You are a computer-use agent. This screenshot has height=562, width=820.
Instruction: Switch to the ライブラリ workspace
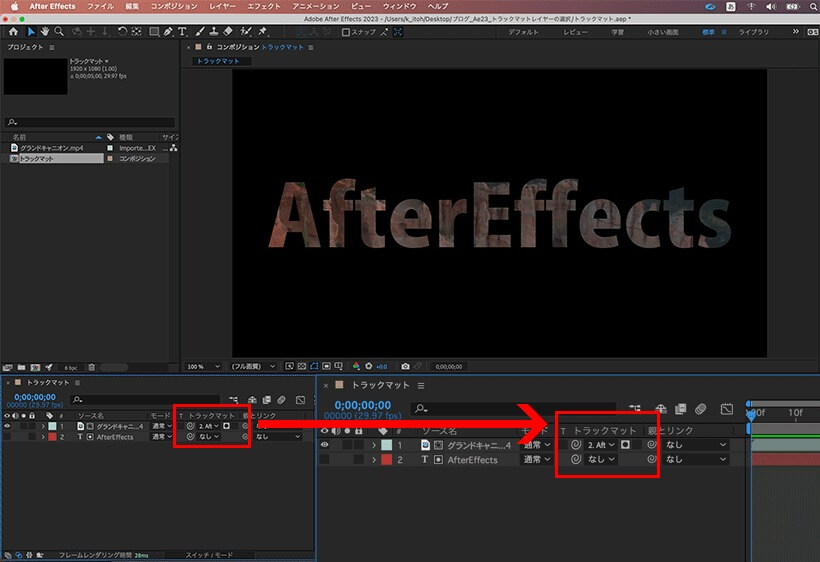[x=754, y=32]
